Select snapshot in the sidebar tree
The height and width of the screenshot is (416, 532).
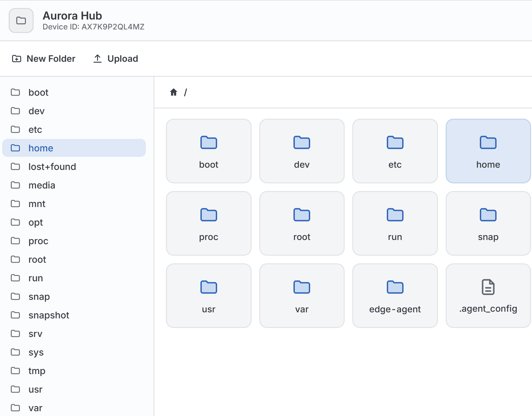[74, 315]
